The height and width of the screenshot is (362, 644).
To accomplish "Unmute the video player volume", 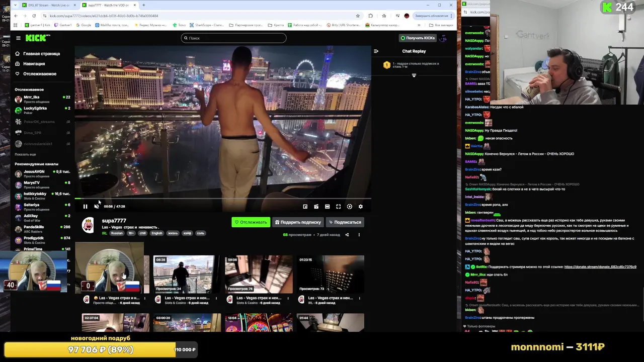I will (x=97, y=207).
